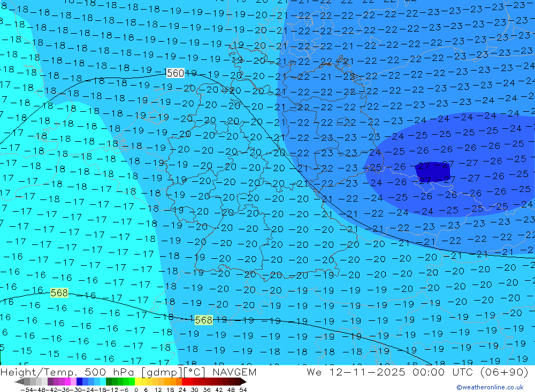
Task: Click the dark blue -27 cold core area
Action: click(433, 172)
